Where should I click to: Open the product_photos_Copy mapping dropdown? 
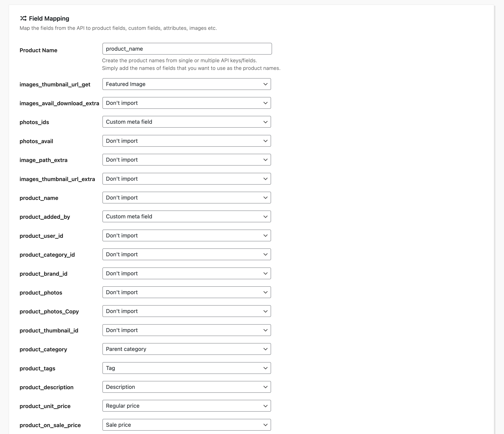pyautogui.click(x=187, y=311)
